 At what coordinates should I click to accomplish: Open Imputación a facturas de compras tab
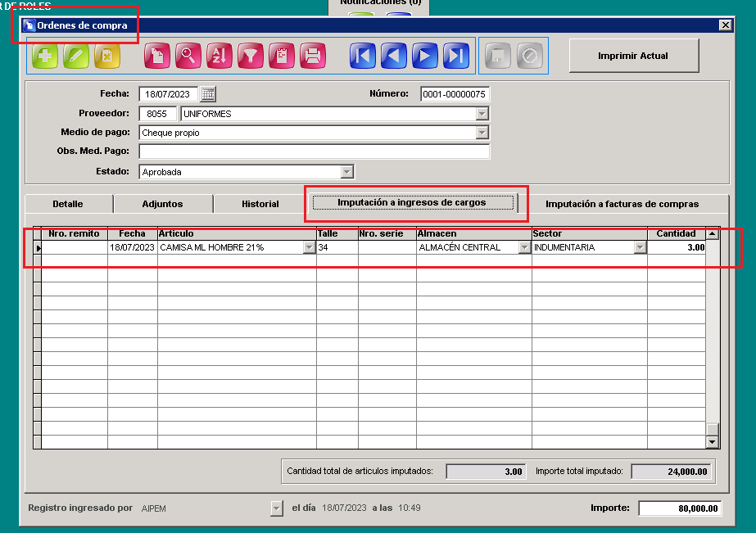(622, 204)
